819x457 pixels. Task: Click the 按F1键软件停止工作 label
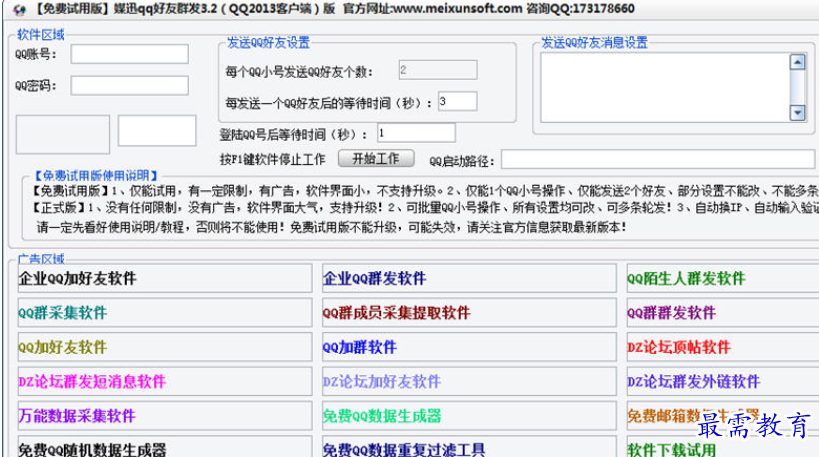click(273, 159)
